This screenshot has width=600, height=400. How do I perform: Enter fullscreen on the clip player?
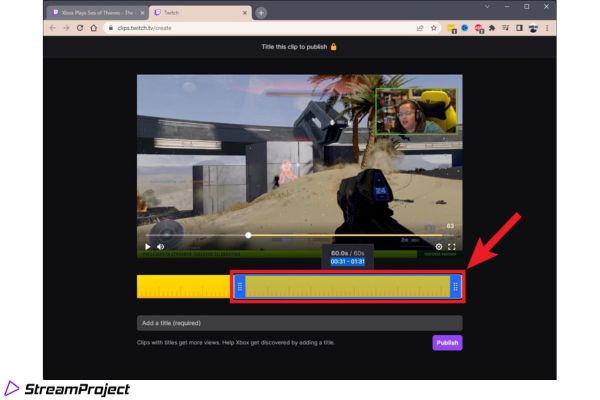click(452, 247)
